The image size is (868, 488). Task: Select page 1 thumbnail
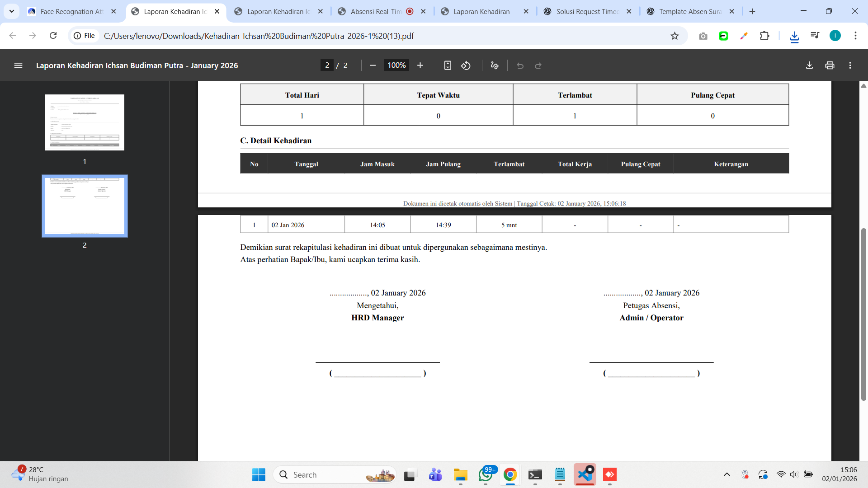[x=85, y=122]
